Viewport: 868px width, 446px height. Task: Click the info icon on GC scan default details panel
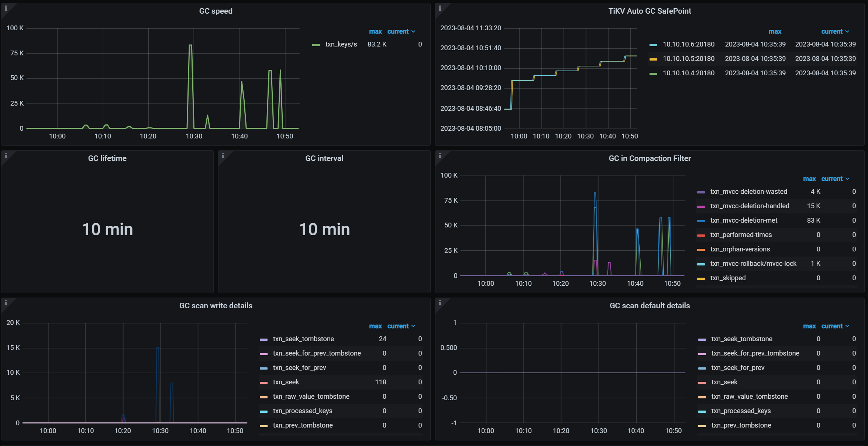click(440, 303)
